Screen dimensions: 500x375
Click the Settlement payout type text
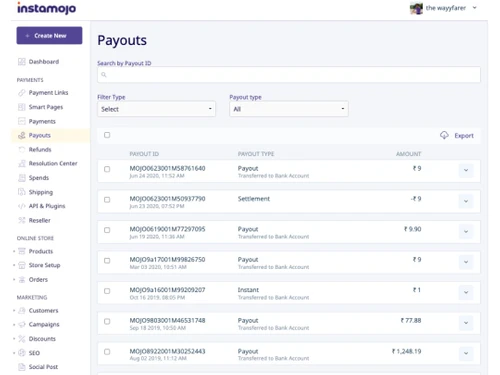(254, 199)
